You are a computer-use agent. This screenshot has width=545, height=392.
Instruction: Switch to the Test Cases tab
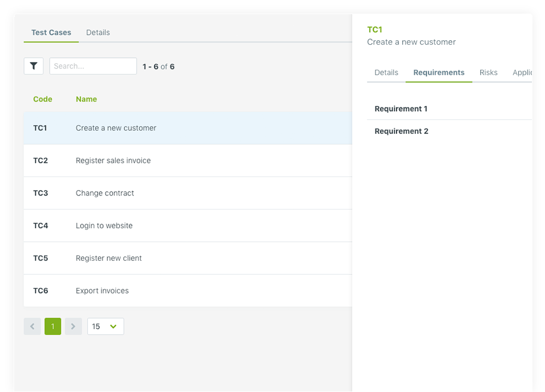[51, 33]
